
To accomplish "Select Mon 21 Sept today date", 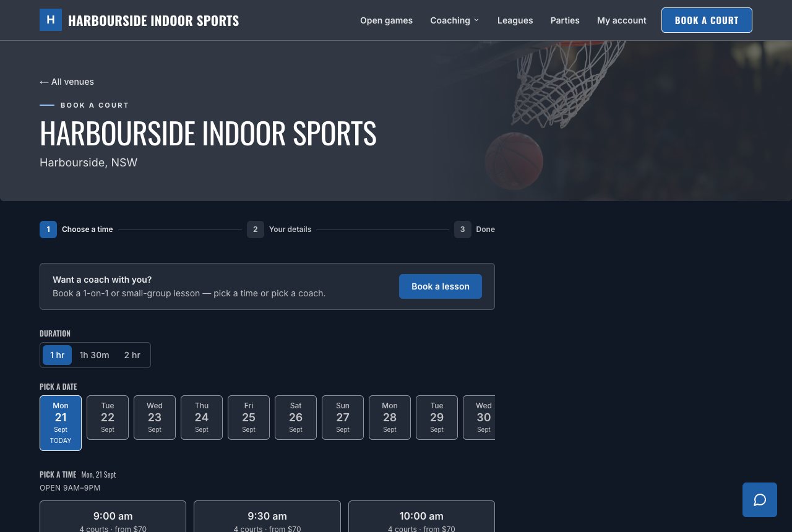I will pos(61,423).
